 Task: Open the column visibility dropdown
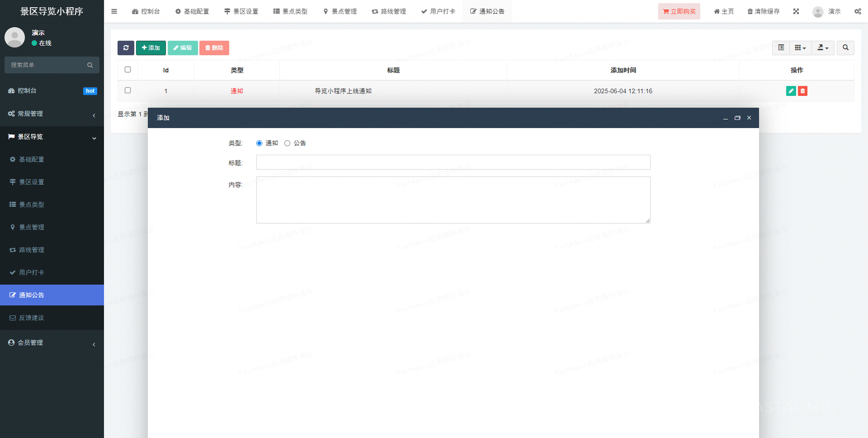point(800,48)
